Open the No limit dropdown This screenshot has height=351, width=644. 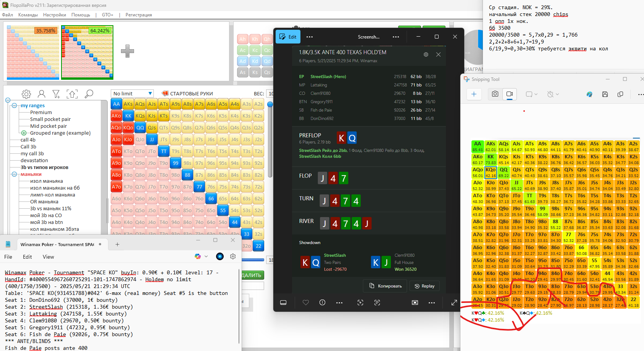132,93
